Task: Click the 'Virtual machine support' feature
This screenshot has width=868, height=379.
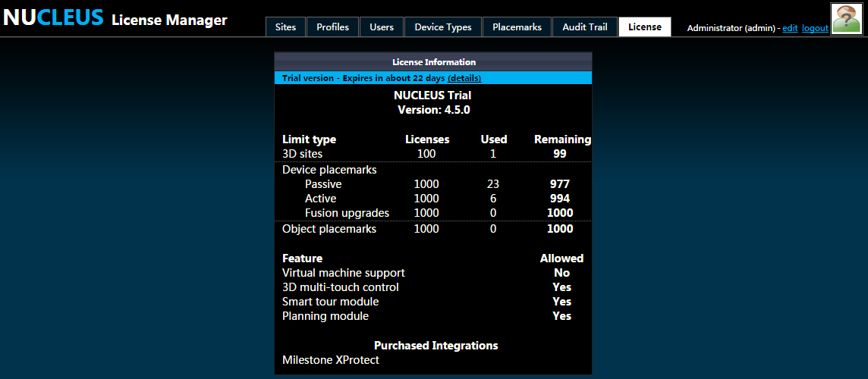Action: pos(343,273)
